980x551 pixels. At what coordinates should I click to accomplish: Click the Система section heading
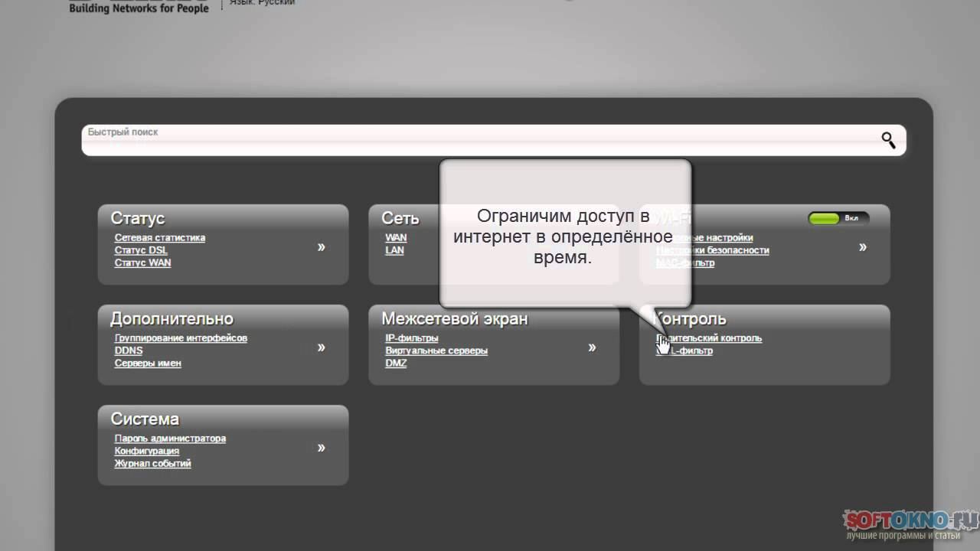coord(145,419)
